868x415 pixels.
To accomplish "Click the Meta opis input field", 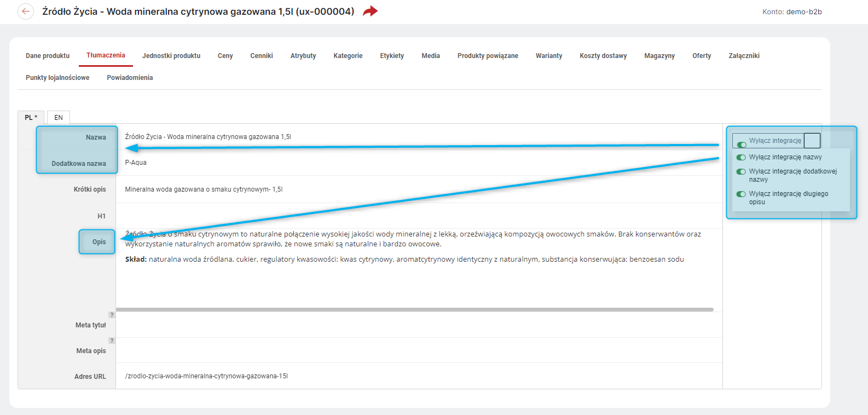I will point(419,350).
